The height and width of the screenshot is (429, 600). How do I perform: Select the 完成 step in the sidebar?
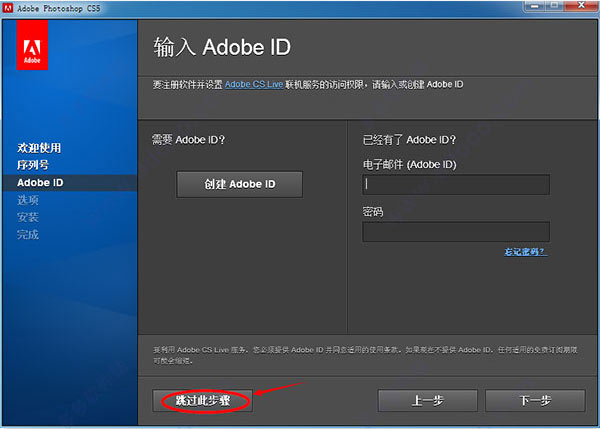click(28, 235)
